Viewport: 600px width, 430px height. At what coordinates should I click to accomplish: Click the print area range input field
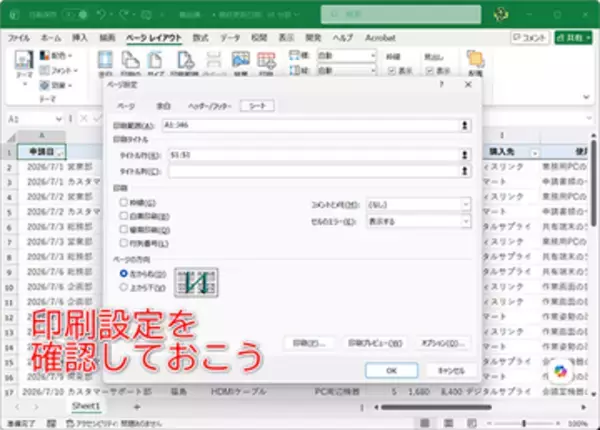click(x=311, y=125)
